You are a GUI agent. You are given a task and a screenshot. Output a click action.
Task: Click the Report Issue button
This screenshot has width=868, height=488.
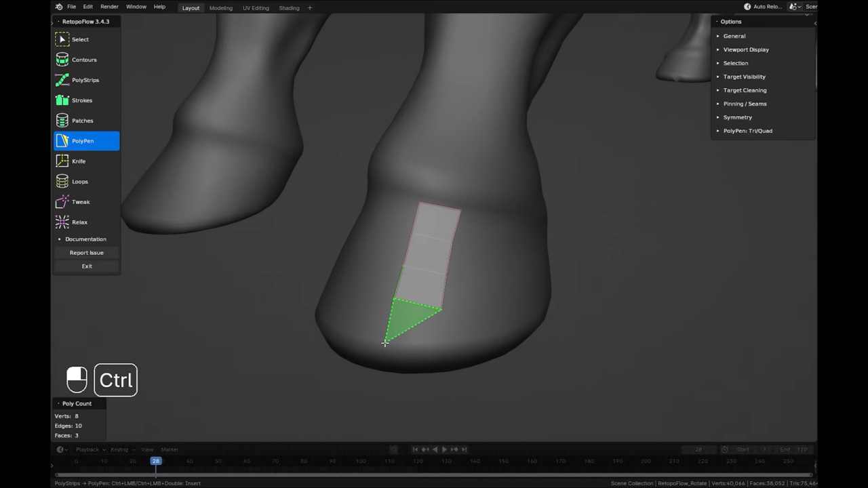click(86, 252)
